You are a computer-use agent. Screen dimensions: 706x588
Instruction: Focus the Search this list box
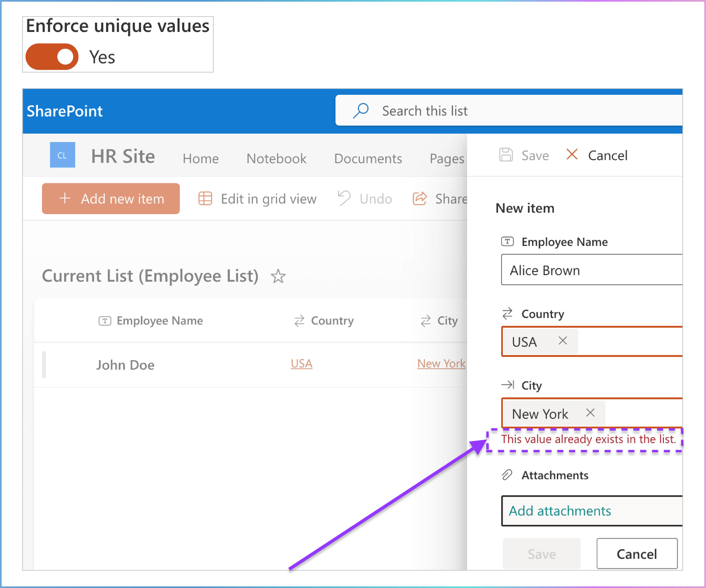(x=509, y=111)
